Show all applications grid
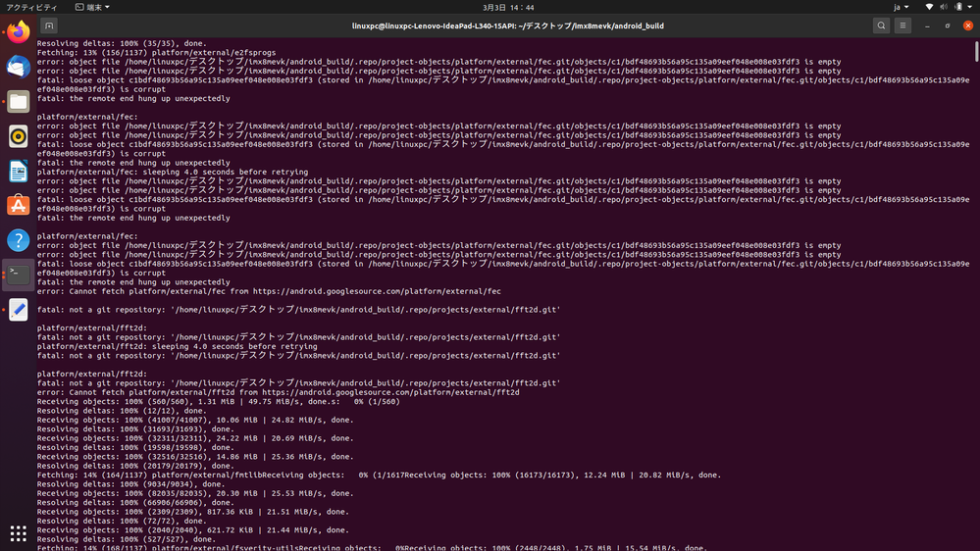This screenshot has width=980, height=551. (x=18, y=533)
